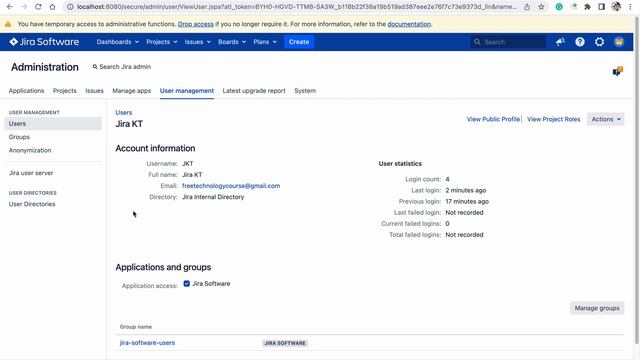
Task: Open Chrome three-dot menu
Action: click(630, 7)
